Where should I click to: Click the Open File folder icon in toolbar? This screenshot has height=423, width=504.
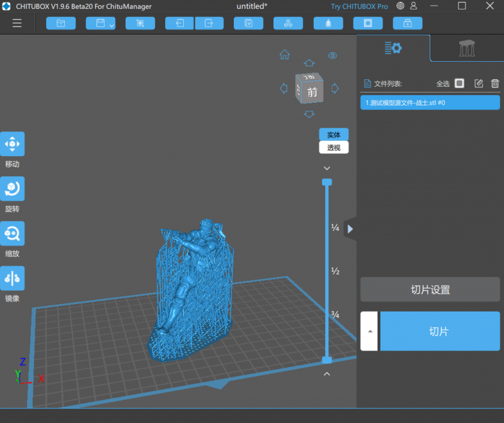pyautogui.click(x=60, y=23)
